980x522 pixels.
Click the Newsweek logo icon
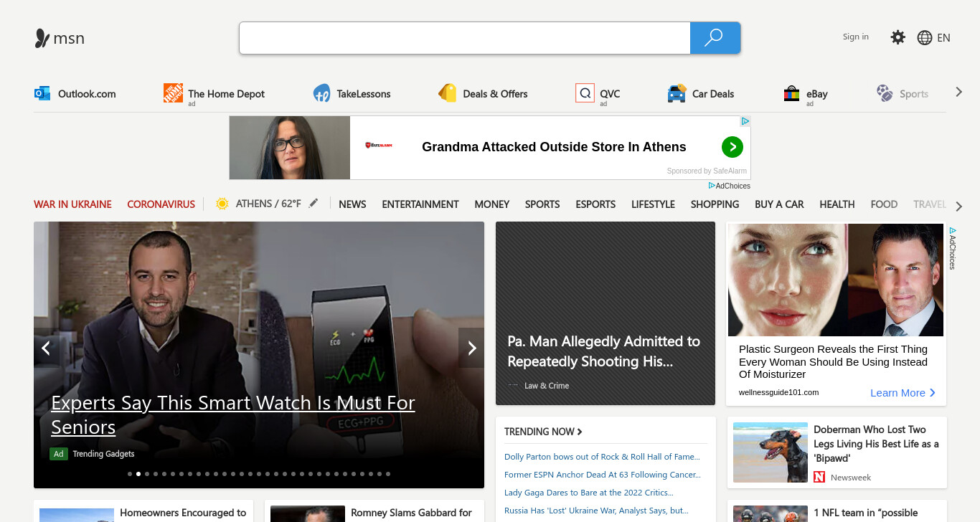point(819,477)
